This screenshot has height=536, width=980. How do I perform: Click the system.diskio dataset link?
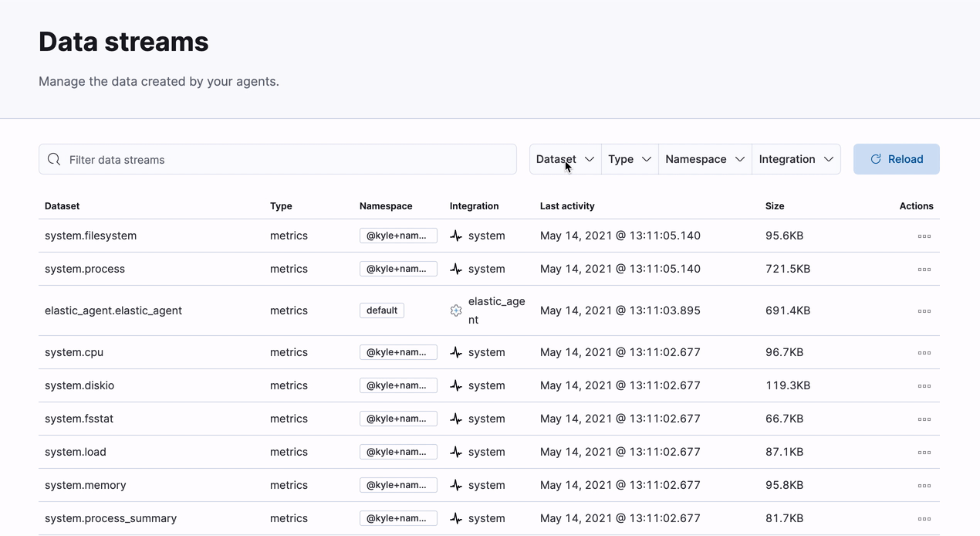click(x=79, y=385)
